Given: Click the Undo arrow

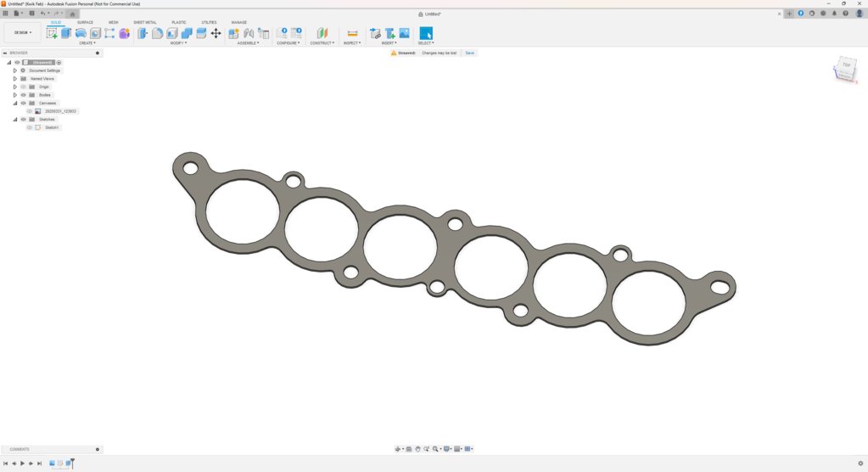Looking at the screenshot, I should pyautogui.click(x=42, y=14).
